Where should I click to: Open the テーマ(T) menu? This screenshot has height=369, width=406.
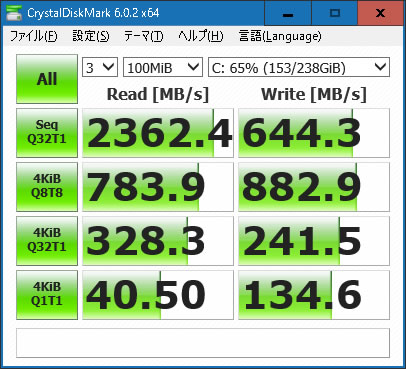coord(144,36)
